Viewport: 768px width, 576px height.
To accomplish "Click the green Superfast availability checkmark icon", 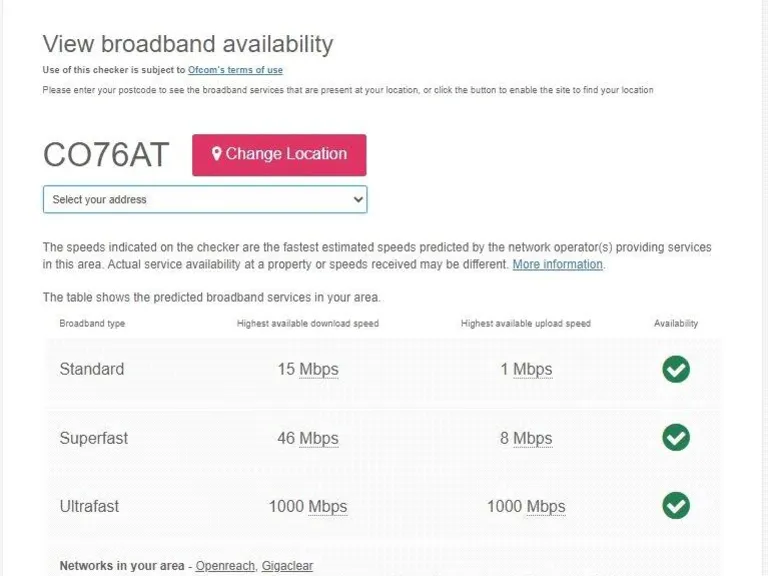I will tap(676, 437).
